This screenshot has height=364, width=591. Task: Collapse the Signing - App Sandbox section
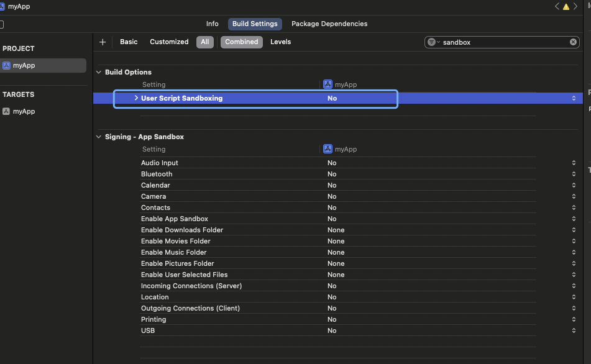99,137
